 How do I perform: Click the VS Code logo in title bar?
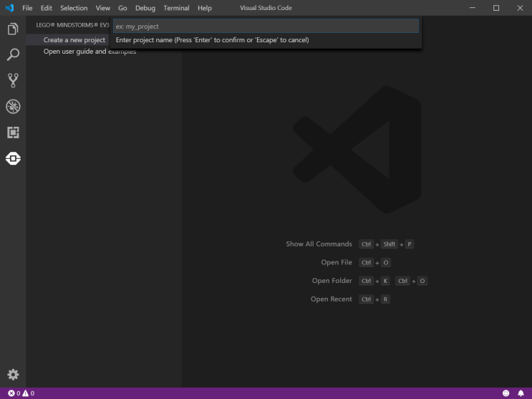9,8
